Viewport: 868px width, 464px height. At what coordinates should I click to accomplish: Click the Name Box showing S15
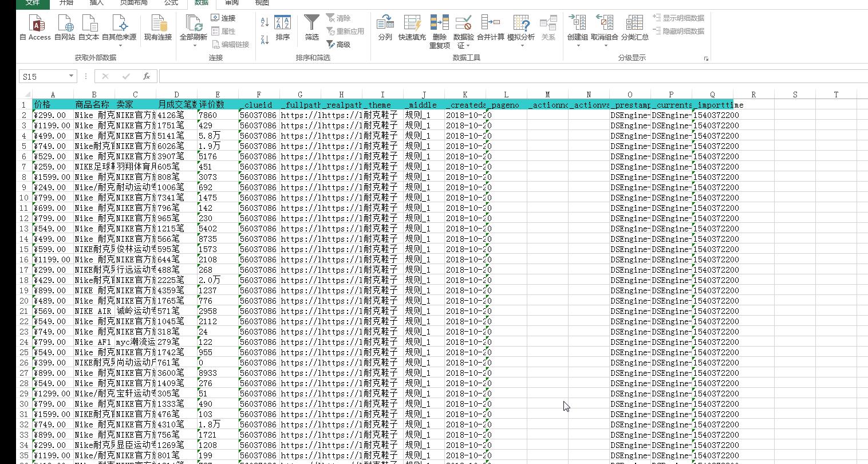(44, 76)
